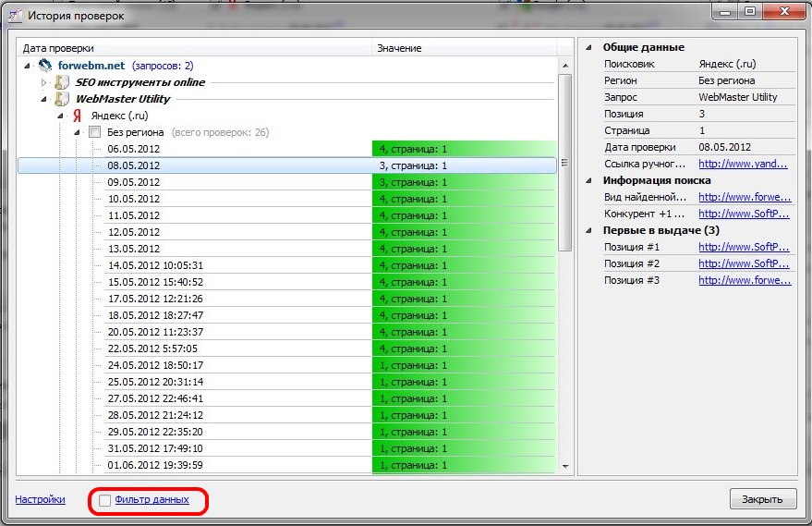Select the 06.05.2012 check entry
This screenshot has height=526, width=812.
click(x=134, y=149)
